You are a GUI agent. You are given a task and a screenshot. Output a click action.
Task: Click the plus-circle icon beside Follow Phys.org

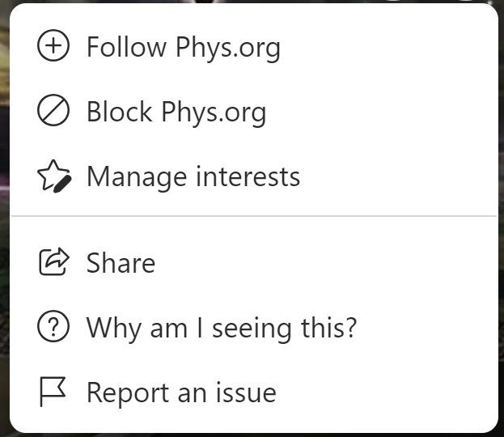coord(53,45)
